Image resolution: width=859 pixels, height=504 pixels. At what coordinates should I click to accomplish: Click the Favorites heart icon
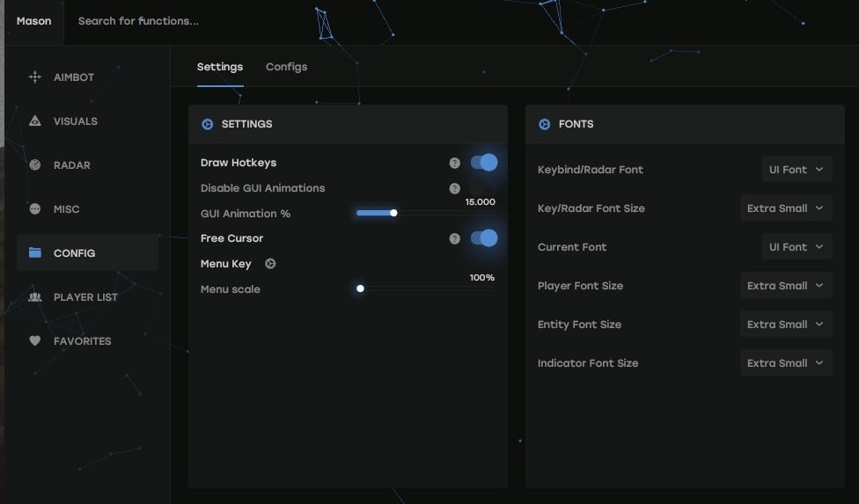[x=35, y=341]
